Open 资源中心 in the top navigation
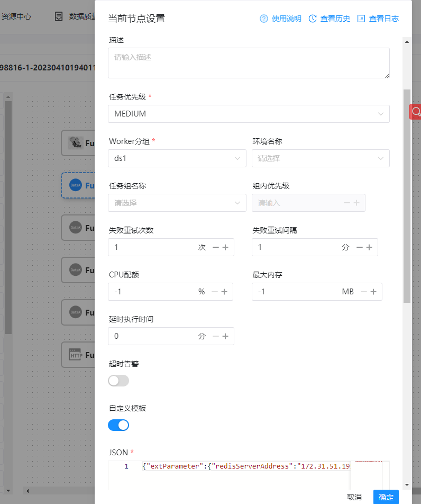 16,16
